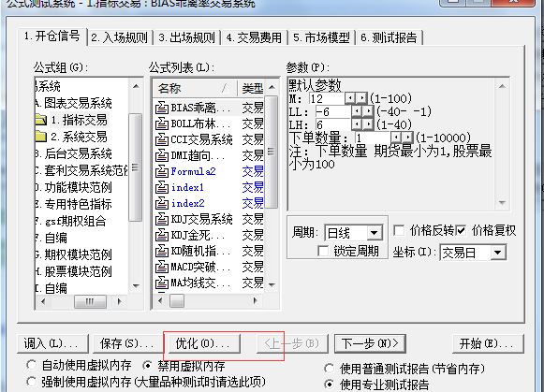The height and width of the screenshot is (392, 544).
Task: Click the KDJ交易系统 formula icon
Action: click(x=162, y=219)
